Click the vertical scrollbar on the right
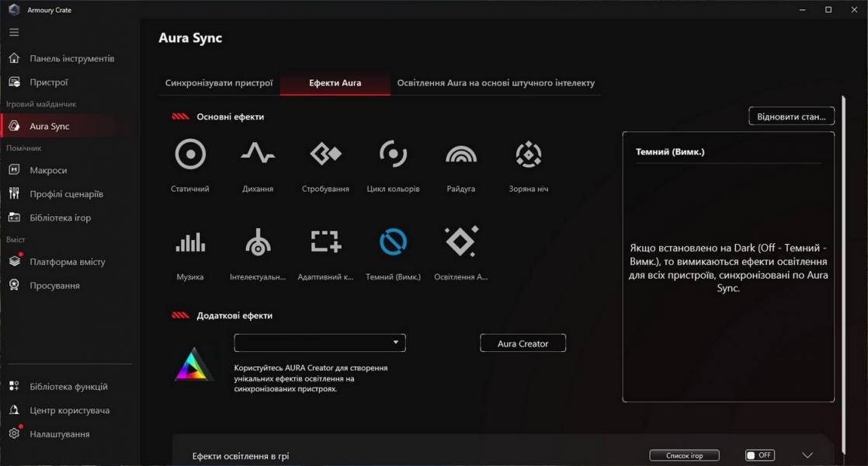 (x=844, y=274)
